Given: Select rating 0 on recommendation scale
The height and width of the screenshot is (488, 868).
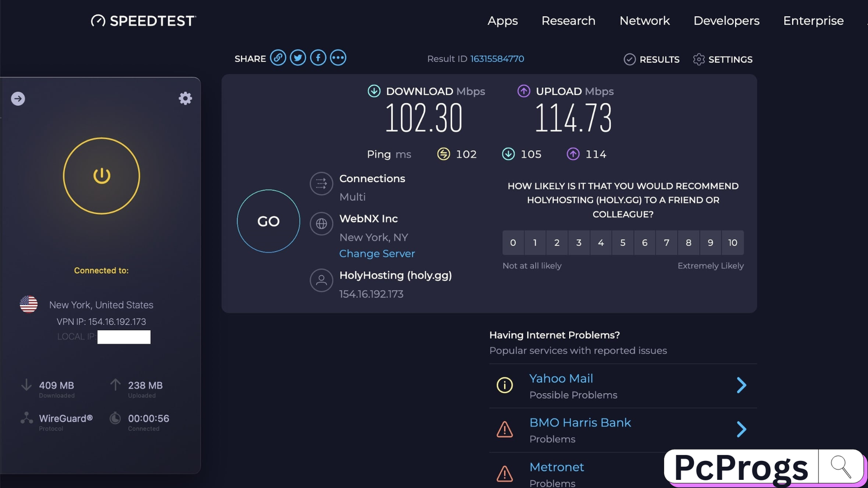Looking at the screenshot, I should tap(513, 242).
